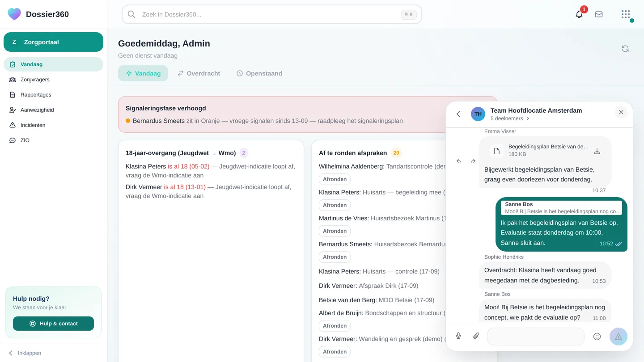644x362 pixels.
Task: Open the apps grid menu
Action: tap(626, 14)
